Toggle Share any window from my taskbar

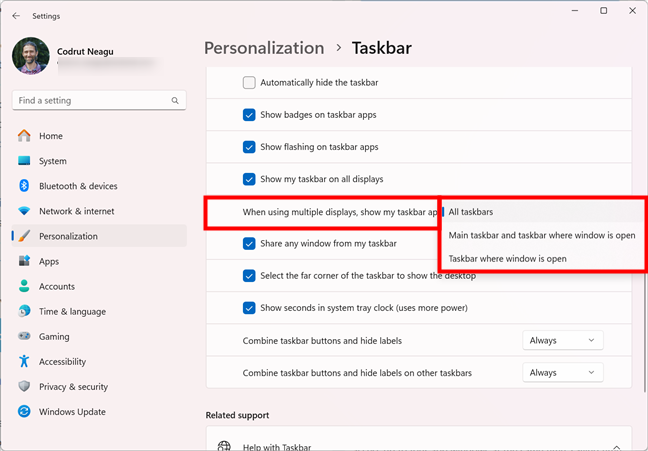coord(249,243)
